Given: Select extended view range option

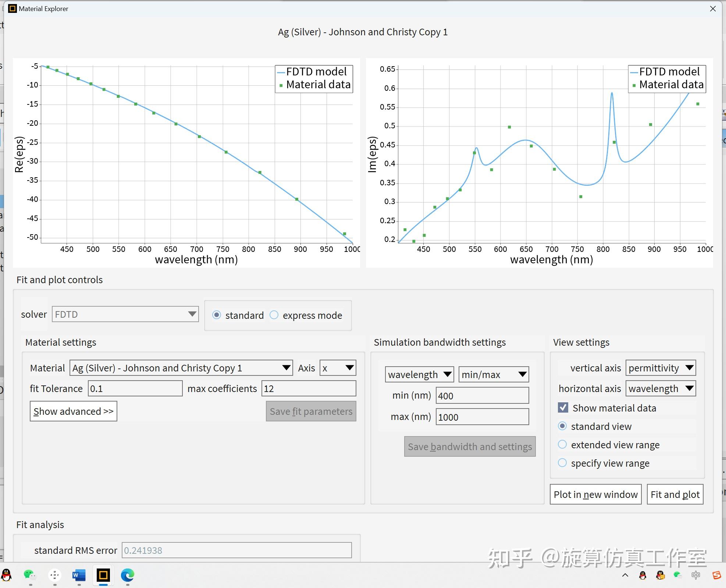Looking at the screenshot, I should 562,444.
